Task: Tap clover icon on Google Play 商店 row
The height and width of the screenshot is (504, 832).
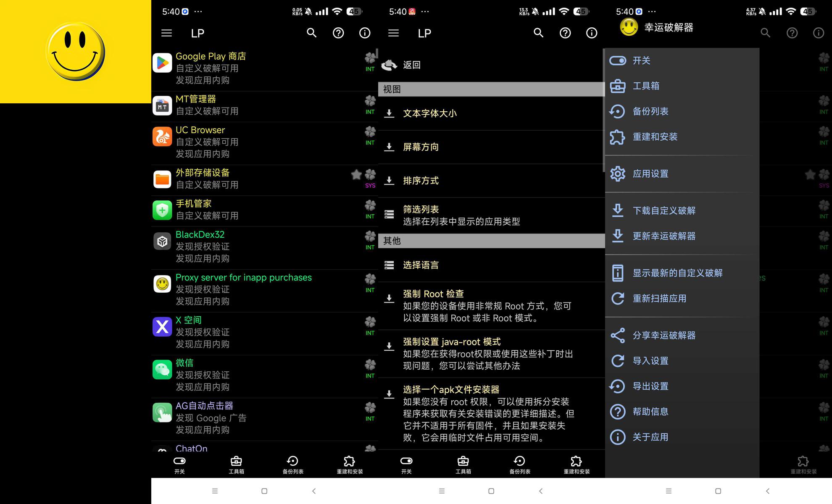Action: pos(370,58)
